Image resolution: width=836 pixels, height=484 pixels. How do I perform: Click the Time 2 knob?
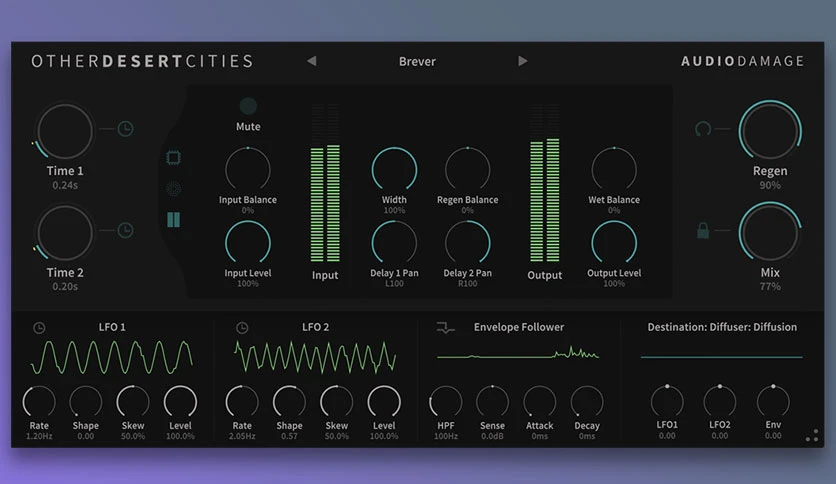[65, 233]
